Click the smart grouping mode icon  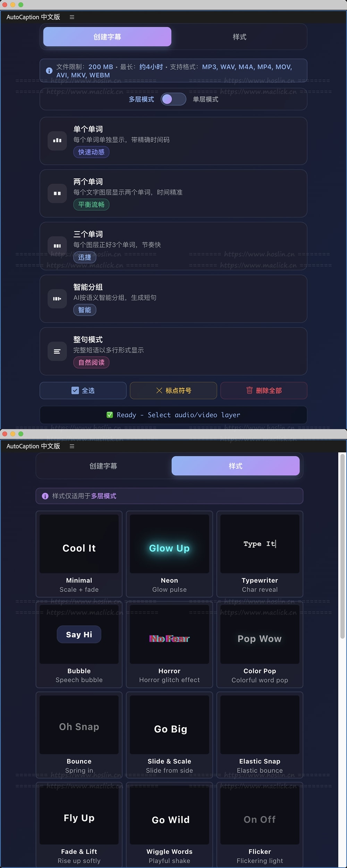coord(57,299)
